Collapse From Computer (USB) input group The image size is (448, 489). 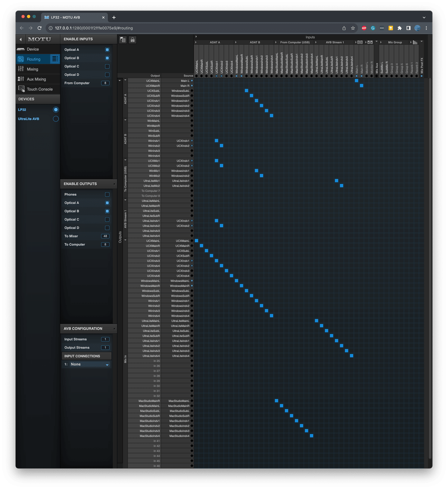pyautogui.click(x=276, y=42)
